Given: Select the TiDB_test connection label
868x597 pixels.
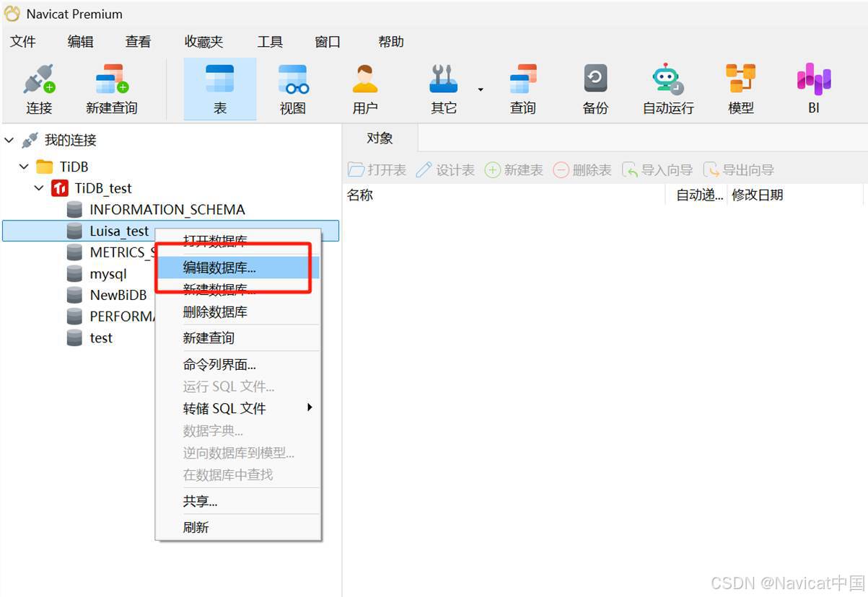Looking at the screenshot, I should click(103, 188).
